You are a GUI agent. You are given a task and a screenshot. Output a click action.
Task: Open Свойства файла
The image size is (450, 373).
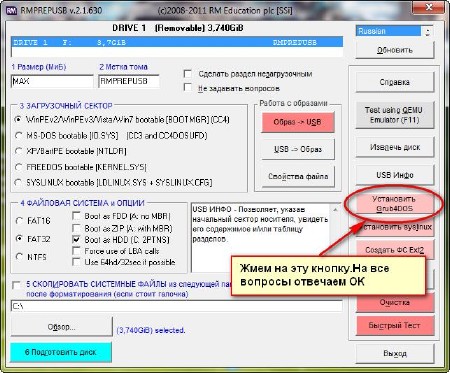point(297,176)
